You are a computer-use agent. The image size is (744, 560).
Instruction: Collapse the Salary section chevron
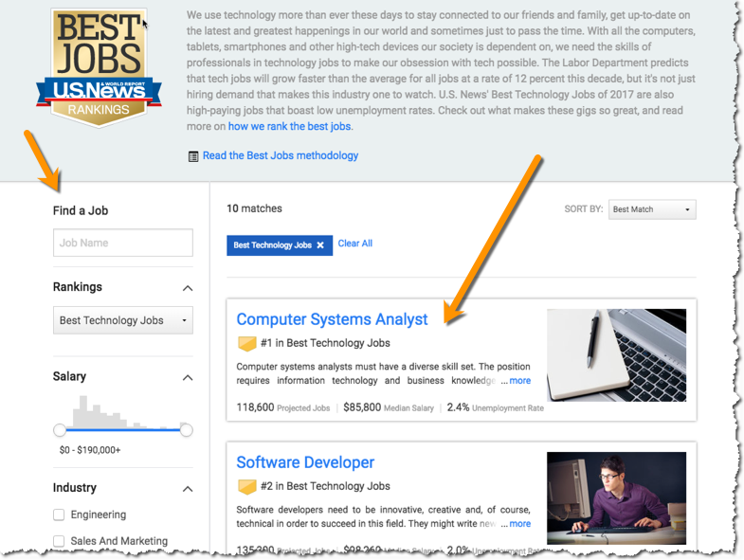click(188, 378)
